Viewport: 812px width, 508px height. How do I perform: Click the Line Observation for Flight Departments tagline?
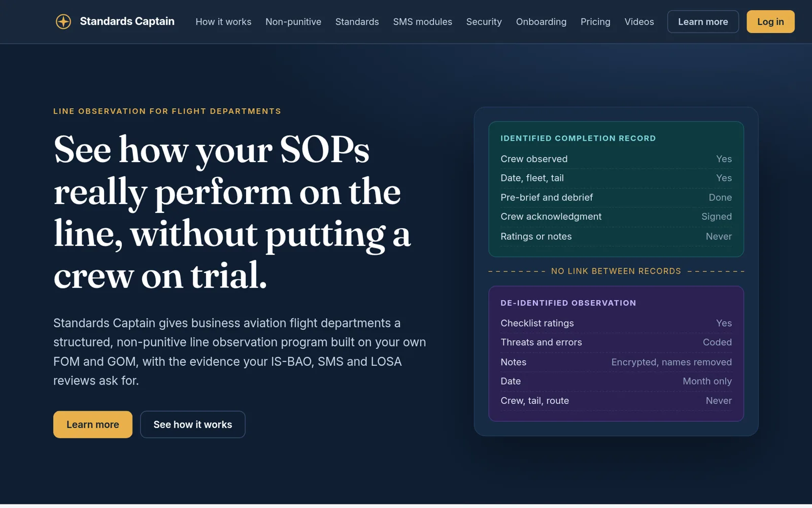[167, 111]
